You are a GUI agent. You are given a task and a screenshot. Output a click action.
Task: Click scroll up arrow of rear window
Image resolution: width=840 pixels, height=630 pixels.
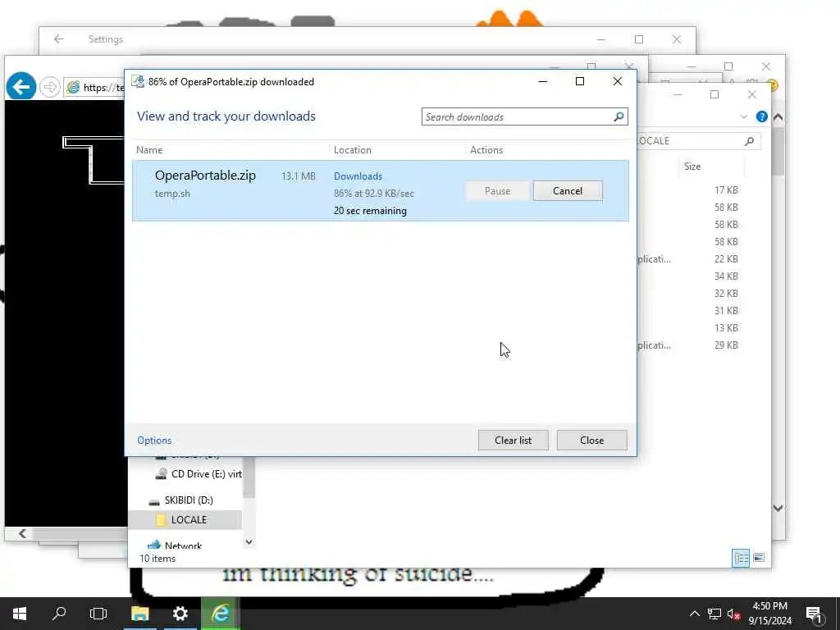[778, 116]
